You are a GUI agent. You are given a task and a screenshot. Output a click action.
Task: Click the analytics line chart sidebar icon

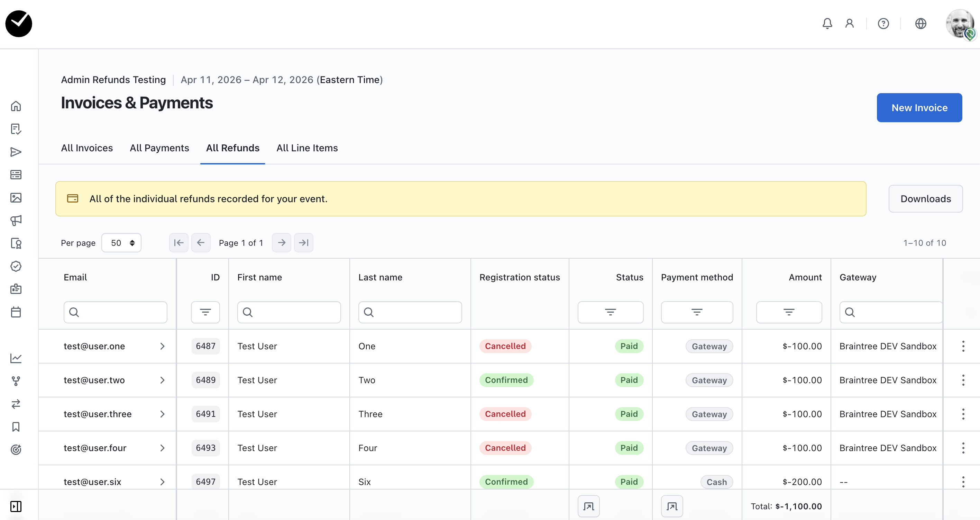tap(16, 358)
